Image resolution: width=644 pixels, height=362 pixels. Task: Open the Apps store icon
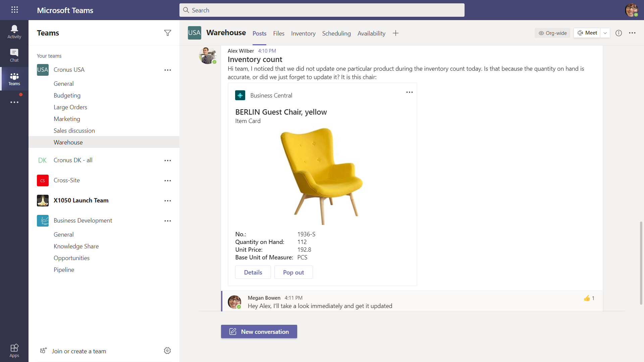14,351
